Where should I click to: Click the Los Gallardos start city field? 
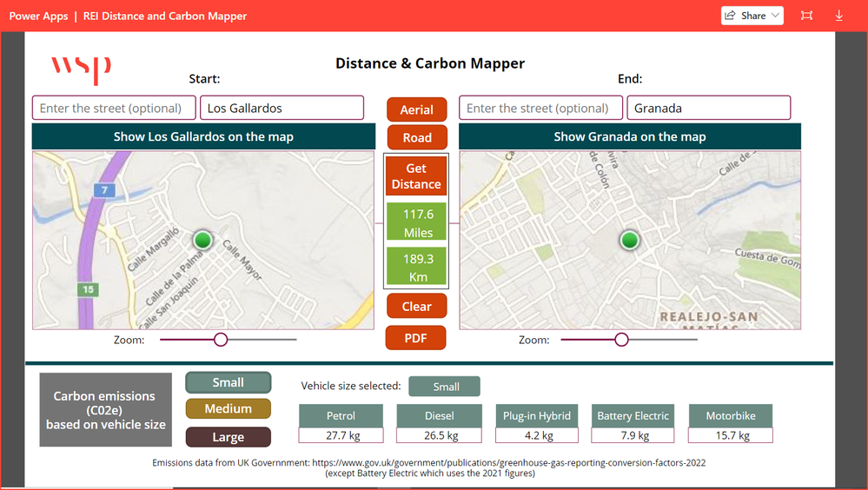[x=282, y=108]
